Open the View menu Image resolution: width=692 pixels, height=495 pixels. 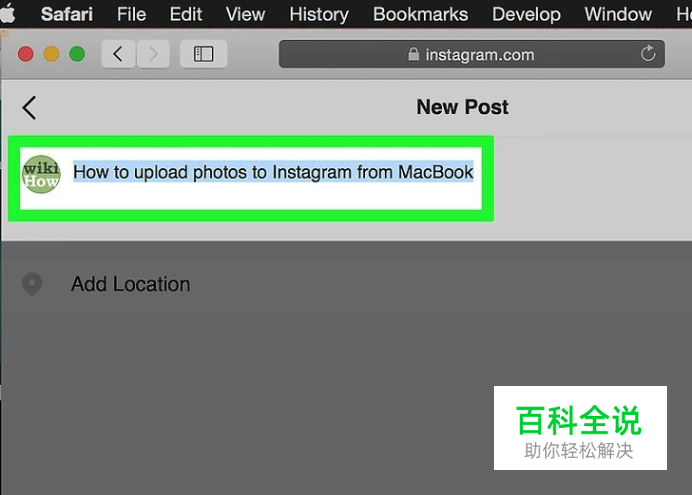pos(245,14)
